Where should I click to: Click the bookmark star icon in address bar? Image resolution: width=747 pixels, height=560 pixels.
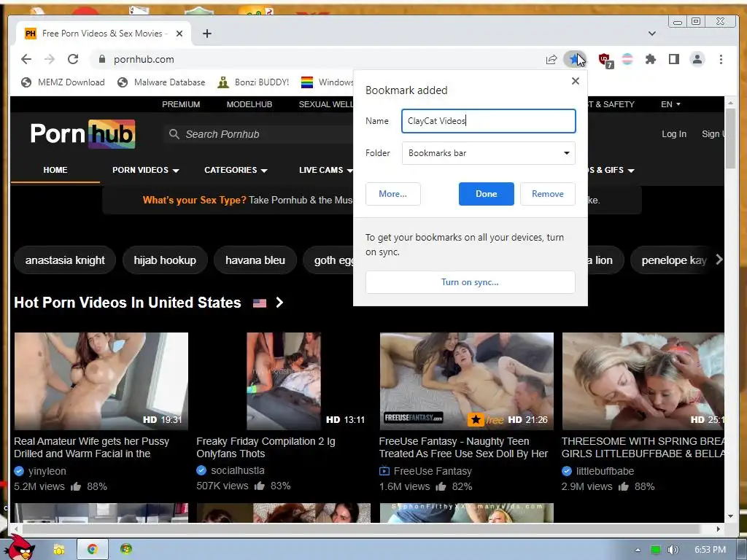[x=574, y=59]
